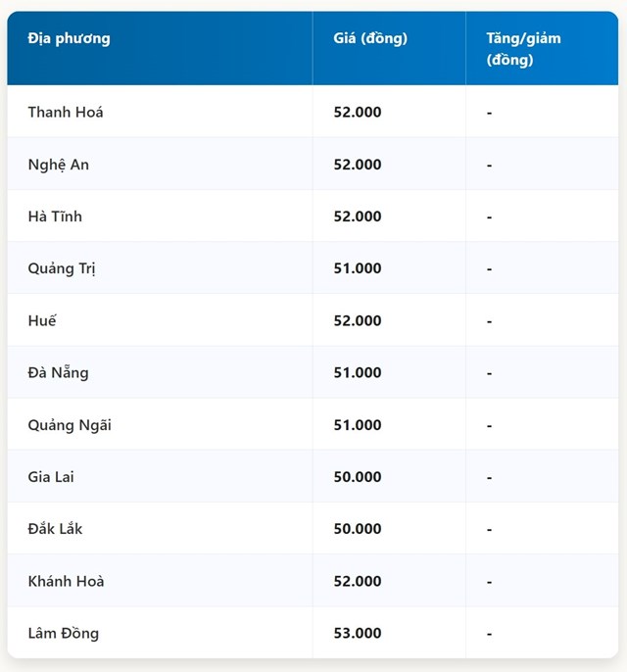
Task: Click the 50.000 price in Gia Lai row
Action: tap(358, 477)
